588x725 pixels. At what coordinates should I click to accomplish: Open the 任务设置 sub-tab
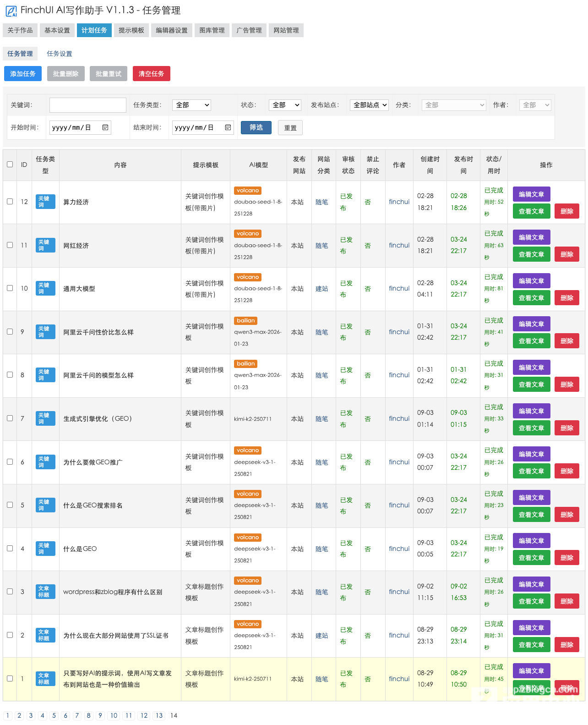(60, 54)
